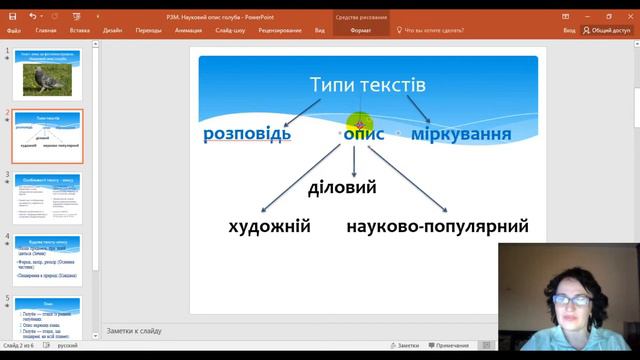Open the Переходы ribbon tab
This screenshot has width=640, height=360.
[x=149, y=30]
